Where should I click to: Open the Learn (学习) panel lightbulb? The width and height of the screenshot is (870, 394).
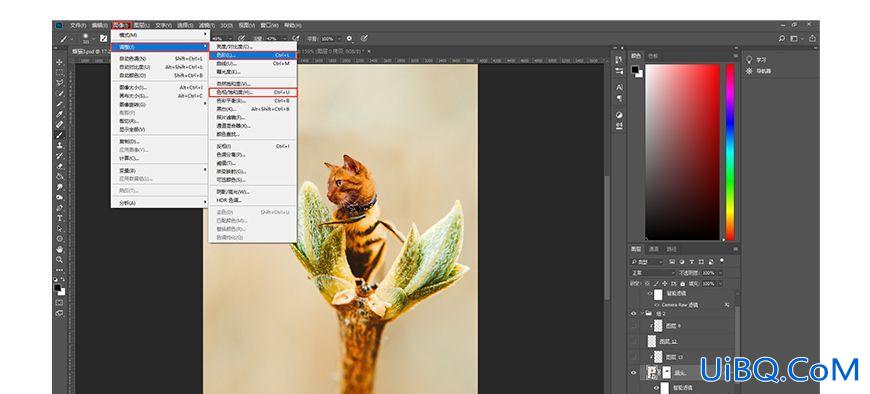[749, 59]
